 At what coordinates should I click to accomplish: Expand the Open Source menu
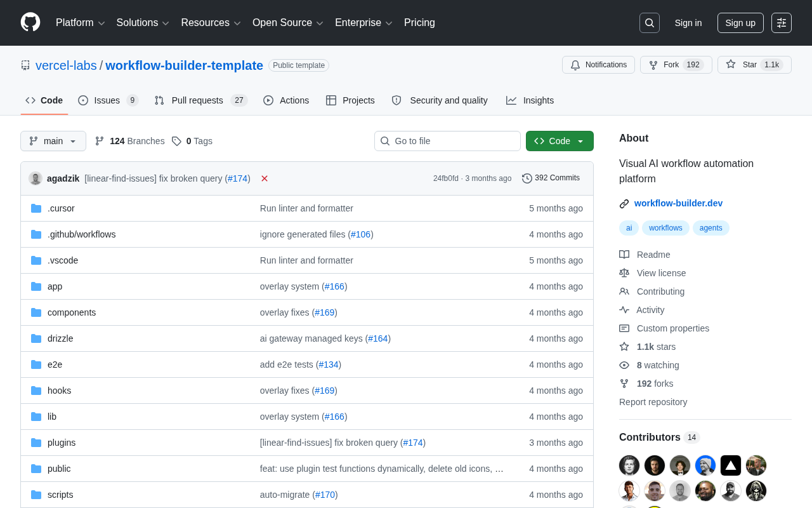pyautogui.click(x=287, y=23)
